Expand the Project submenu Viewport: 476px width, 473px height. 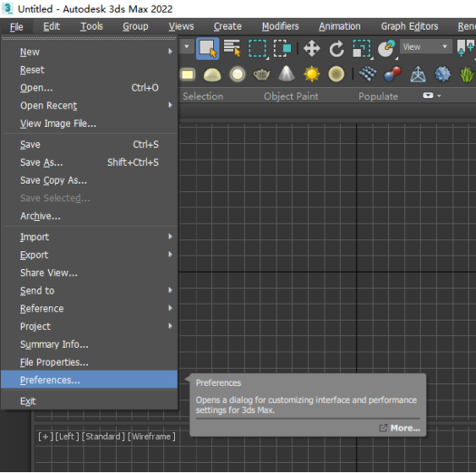click(x=90, y=327)
